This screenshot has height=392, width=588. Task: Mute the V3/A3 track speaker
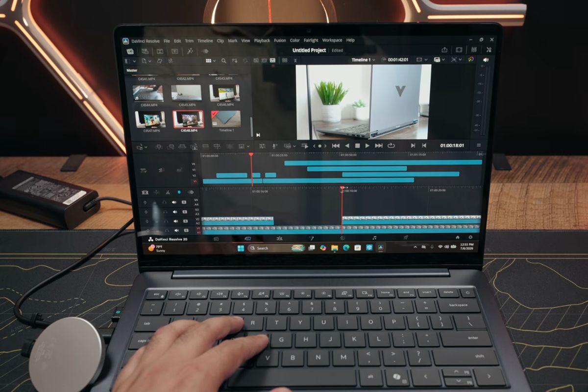pyautogui.click(x=174, y=212)
